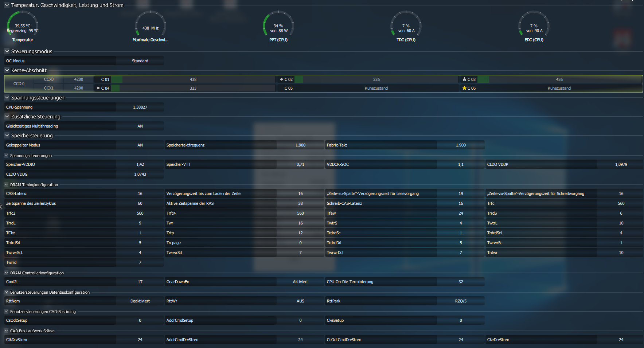Click the C 02 core speed bar

tap(376, 79)
